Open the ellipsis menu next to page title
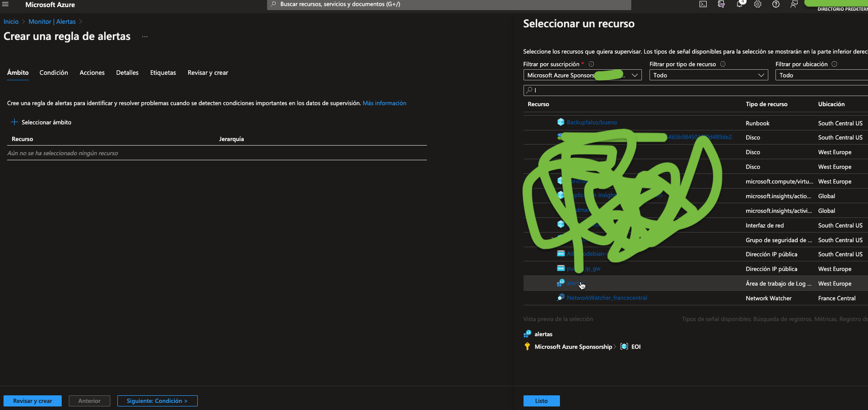Viewport: 868px width, 410px height. [145, 37]
